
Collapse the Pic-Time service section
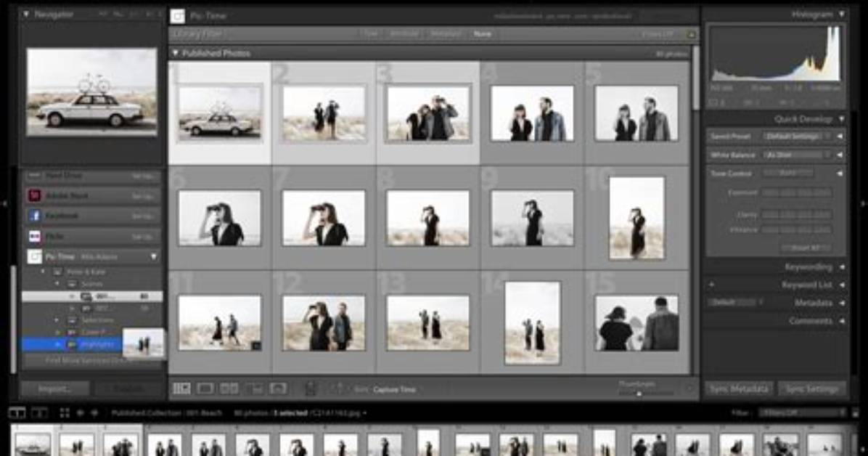coord(154,257)
